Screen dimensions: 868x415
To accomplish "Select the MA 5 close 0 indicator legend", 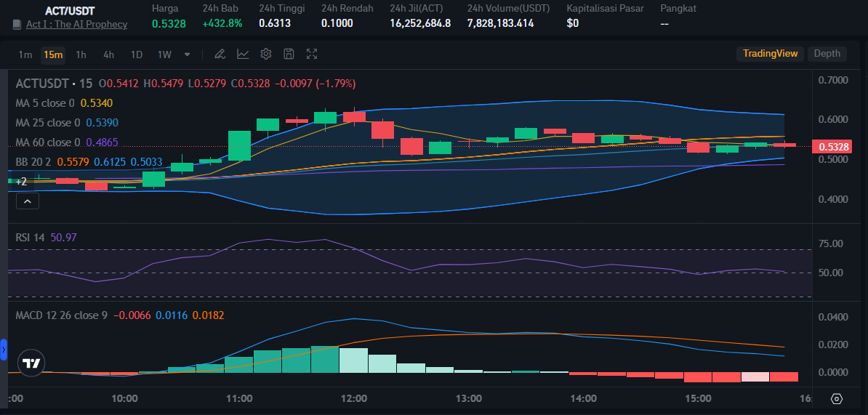I will tap(45, 103).
